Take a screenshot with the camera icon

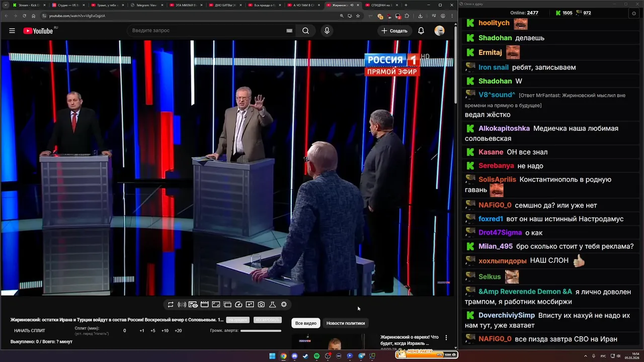pyautogui.click(x=261, y=304)
